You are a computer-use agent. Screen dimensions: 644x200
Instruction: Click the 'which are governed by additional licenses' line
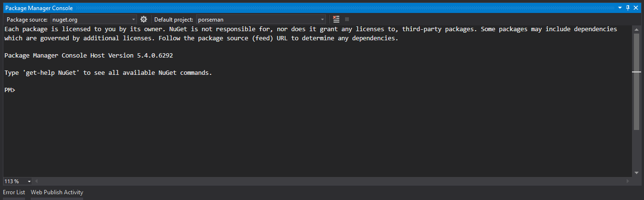click(x=201, y=38)
